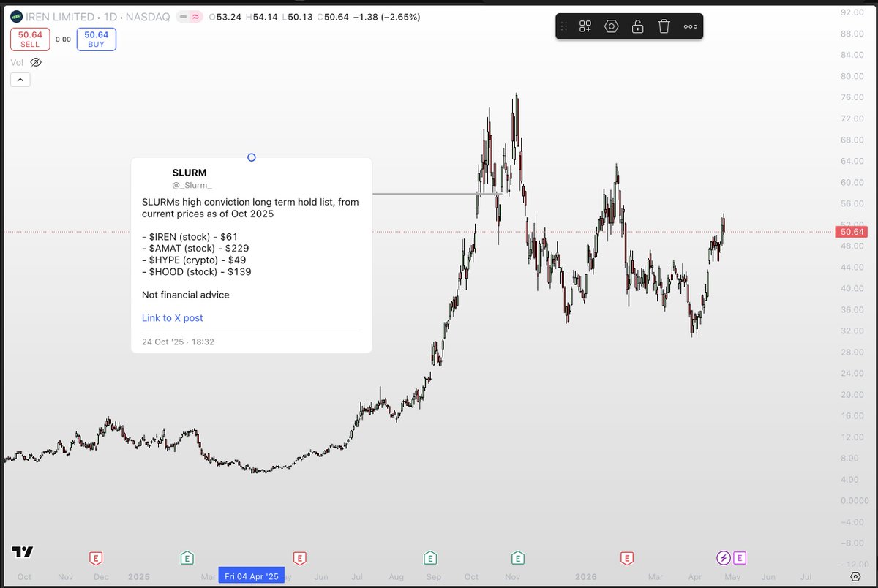Click the purple lightning bolt event icon
The image size is (878, 588).
pyautogui.click(x=724, y=558)
